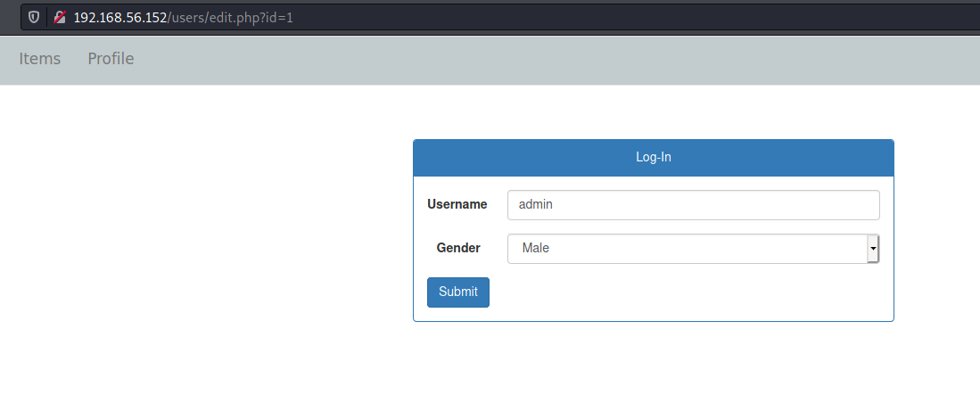Expand the Gender dropdown arrow

click(x=873, y=249)
